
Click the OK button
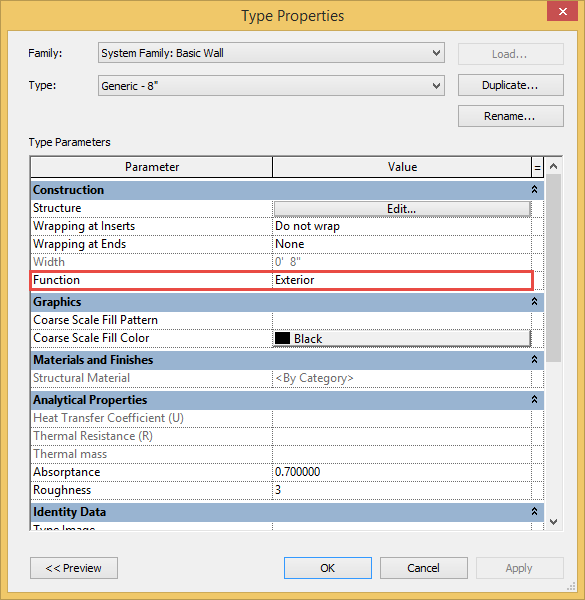pyautogui.click(x=328, y=568)
